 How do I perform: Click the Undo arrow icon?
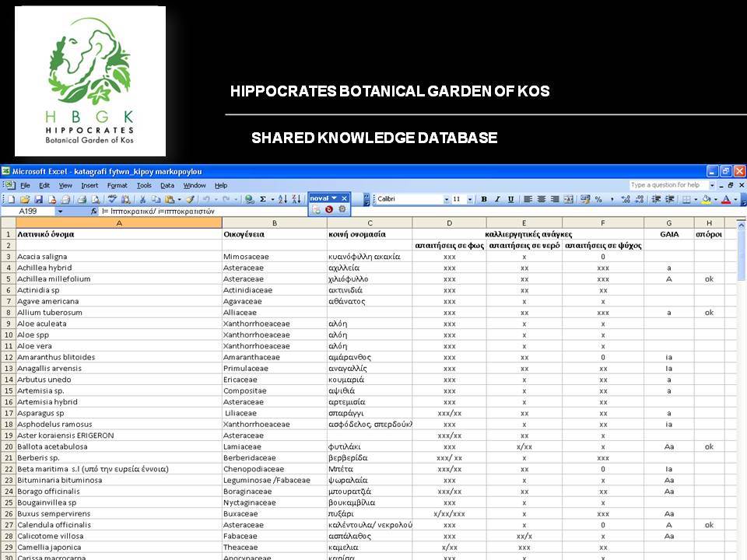(205, 200)
